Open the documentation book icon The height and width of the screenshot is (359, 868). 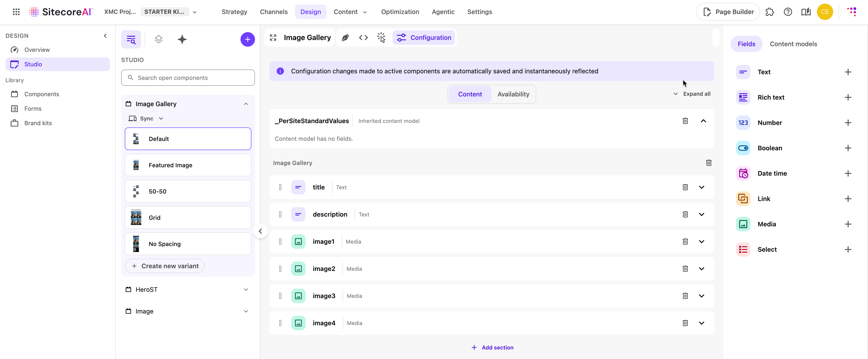806,12
